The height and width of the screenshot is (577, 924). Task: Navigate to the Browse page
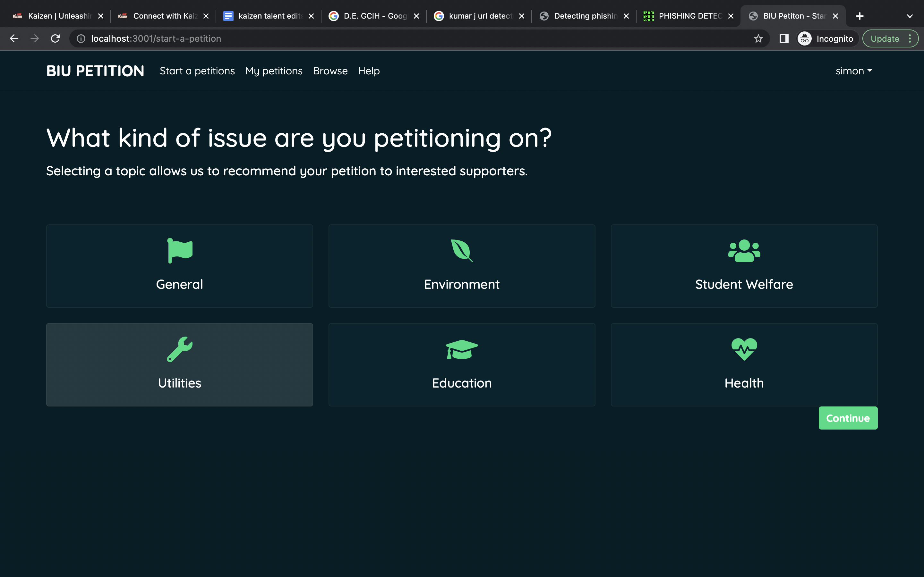click(330, 71)
